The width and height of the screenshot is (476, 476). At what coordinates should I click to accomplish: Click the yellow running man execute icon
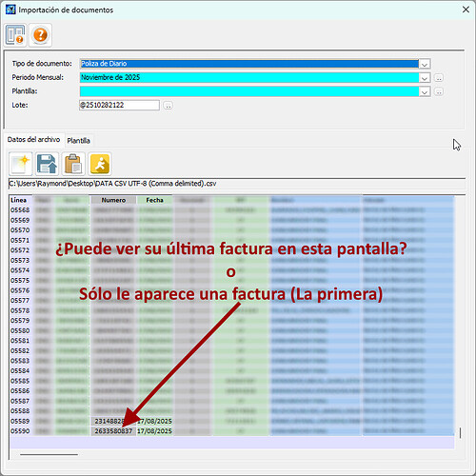pos(100,164)
